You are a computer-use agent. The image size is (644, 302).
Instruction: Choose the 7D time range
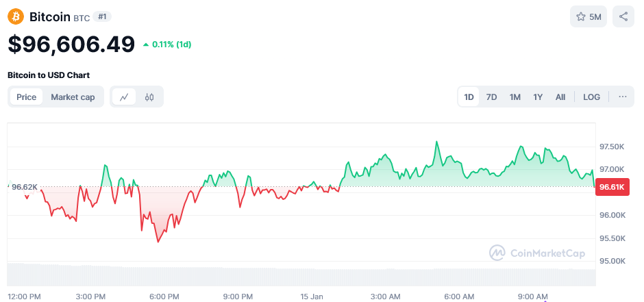(x=492, y=97)
